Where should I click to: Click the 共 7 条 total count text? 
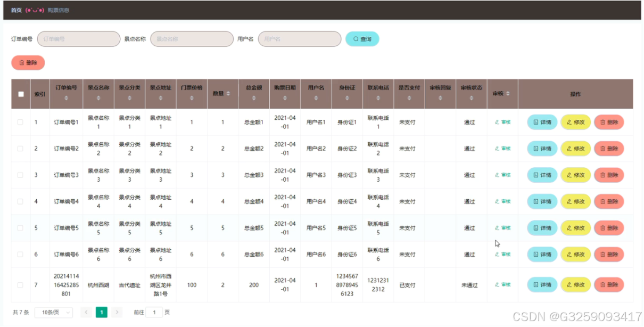[x=21, y=313]
